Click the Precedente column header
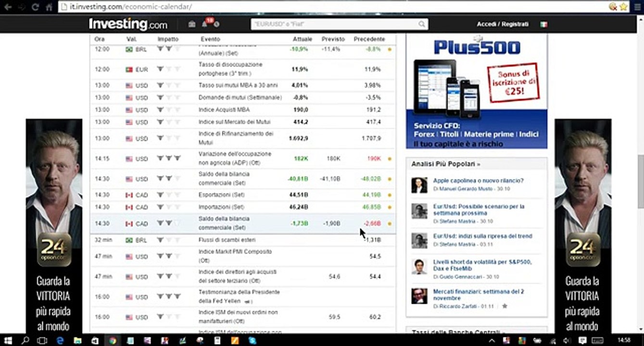644x346 pixels. coord(369,39)
